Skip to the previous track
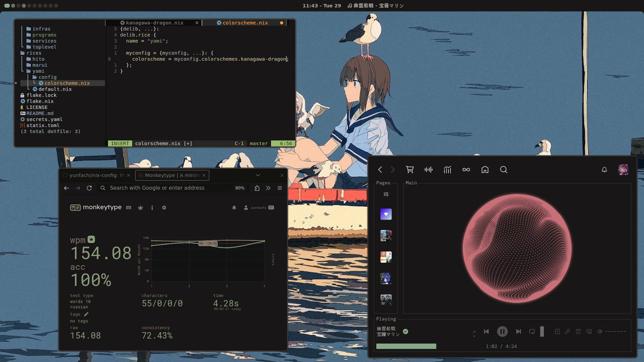644x362 pixels. pyautogui.click(x=486, y=331)
